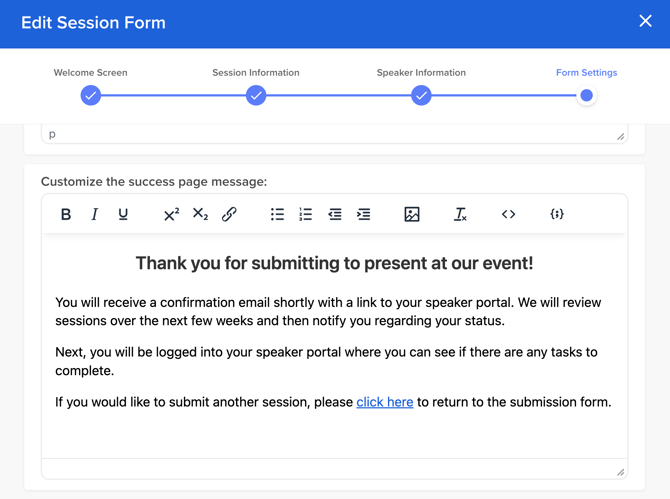Open the code view
The height and width of the screenshot is (499, 670).
pos(508,214)
